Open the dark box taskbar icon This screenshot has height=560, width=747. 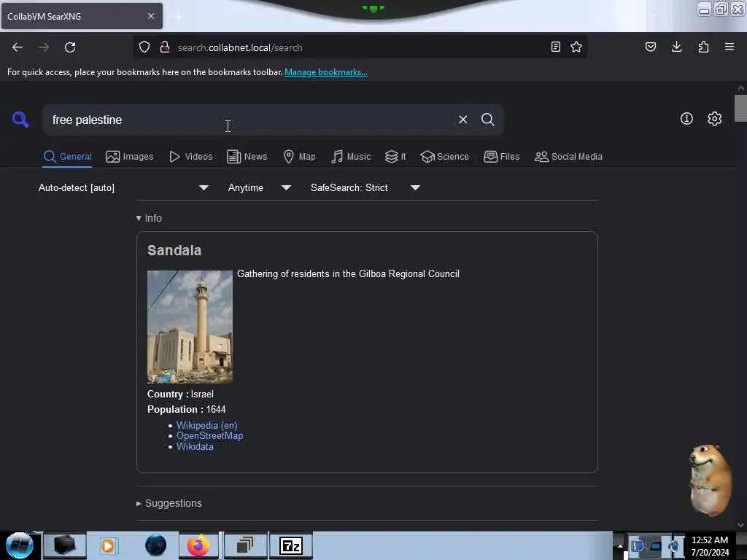pos(65,545)
